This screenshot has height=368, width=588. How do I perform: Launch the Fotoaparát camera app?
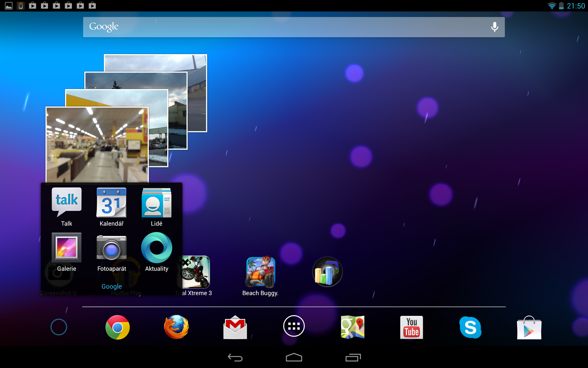tap(111, 248)
